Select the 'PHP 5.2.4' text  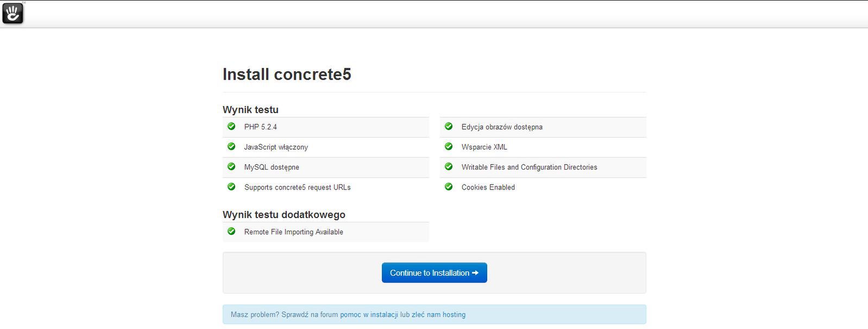pos(261,127)
